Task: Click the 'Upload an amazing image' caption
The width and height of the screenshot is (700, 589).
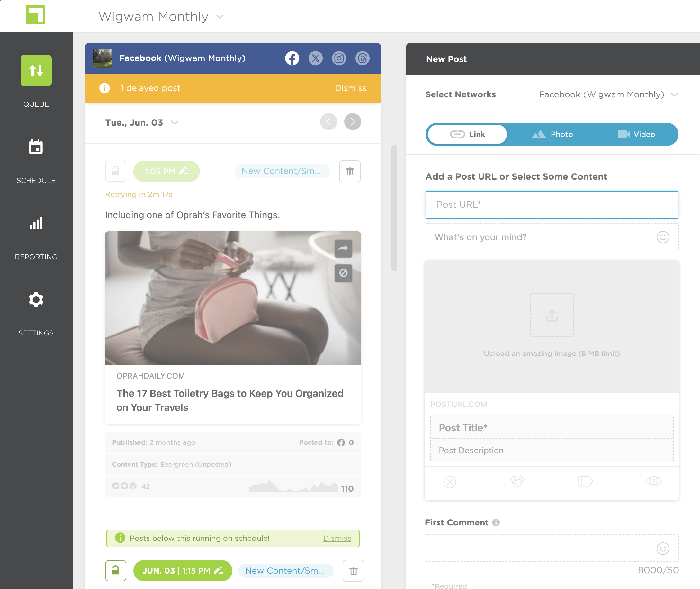Action: 552,353
